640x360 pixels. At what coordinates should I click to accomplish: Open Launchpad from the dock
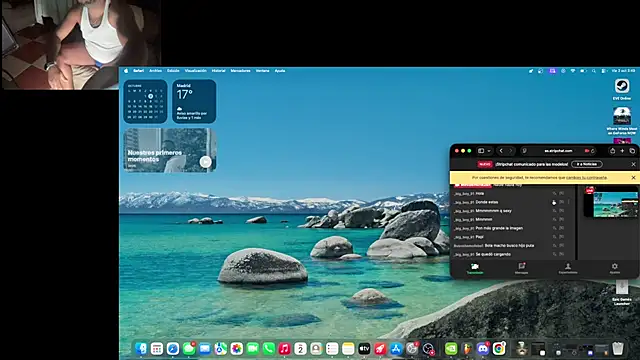(157, 349)
